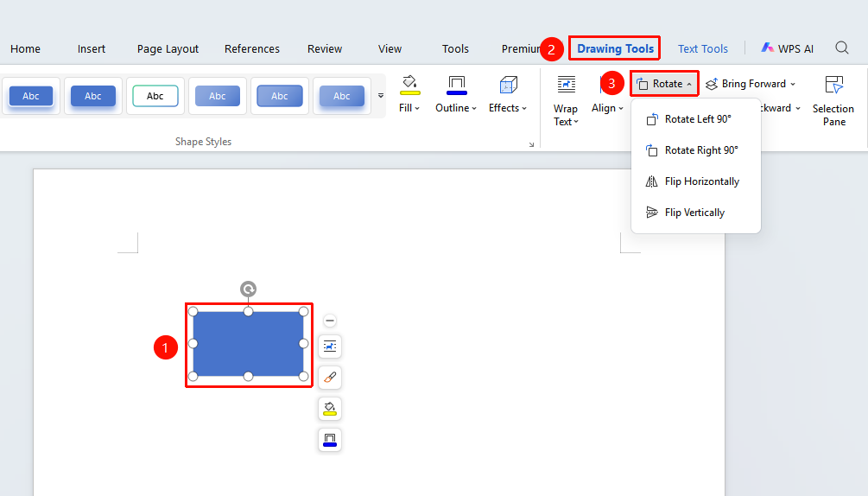Click floating layout options icon beside shape
Screen dimensions: 868x496
tap(330, 347)
